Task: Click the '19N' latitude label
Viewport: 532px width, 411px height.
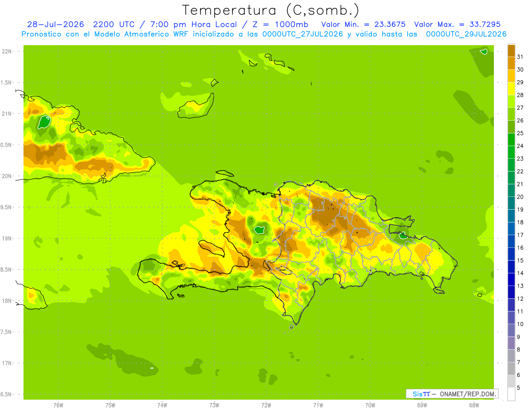Action: [7, 238]
